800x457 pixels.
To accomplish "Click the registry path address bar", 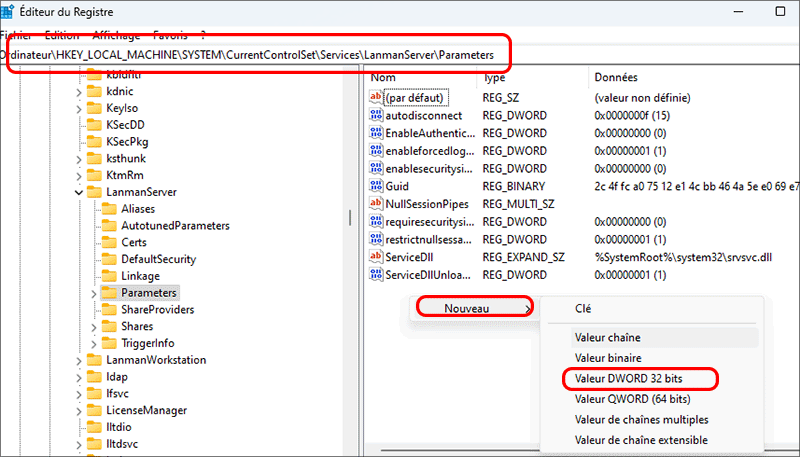I will (258, 55).
